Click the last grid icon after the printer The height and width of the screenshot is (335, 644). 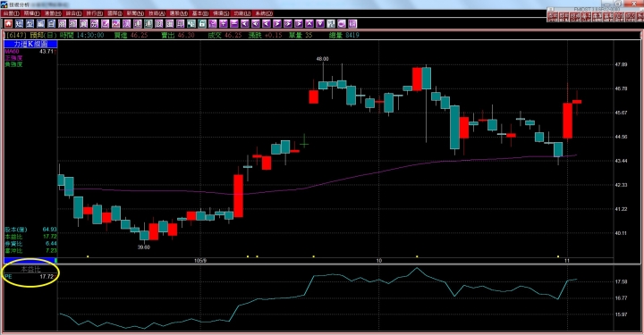click(x=352, y=23)
